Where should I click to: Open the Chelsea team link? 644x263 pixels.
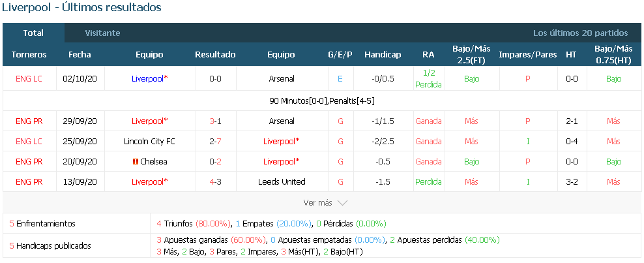point(154,162)
